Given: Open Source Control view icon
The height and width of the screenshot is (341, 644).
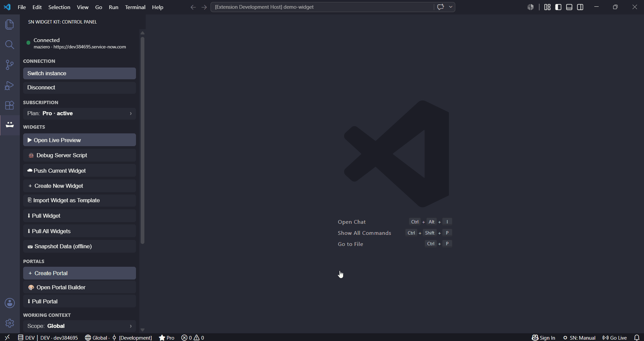Looking at the screenshot, I should coord(10,65).
